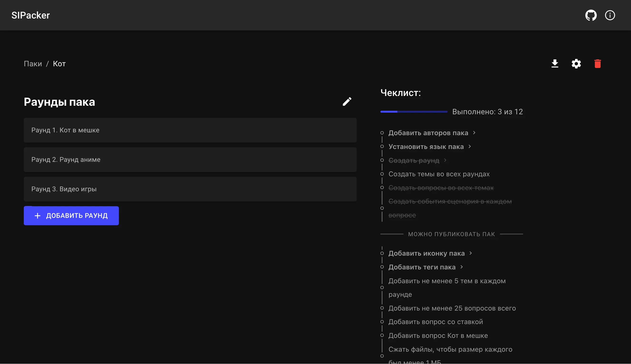
Task: Click pencil icon to edit rounds
Action: [x=347, y=101]
